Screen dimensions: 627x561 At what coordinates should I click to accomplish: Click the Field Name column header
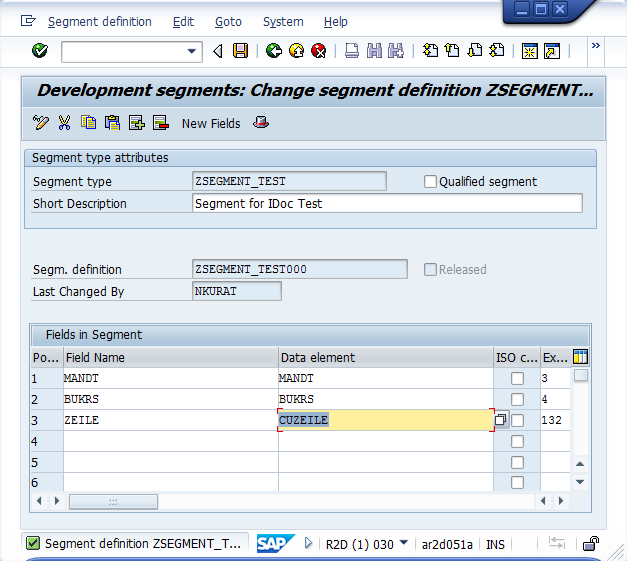click(171, 357)
